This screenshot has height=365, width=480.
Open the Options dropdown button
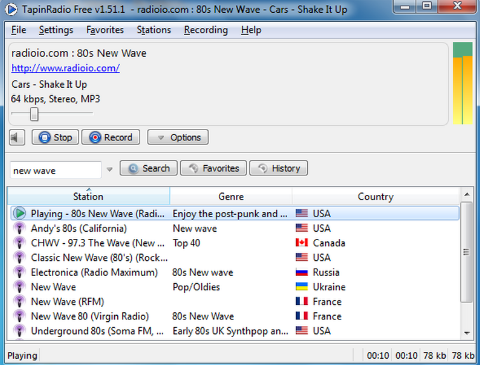[178, 137]
